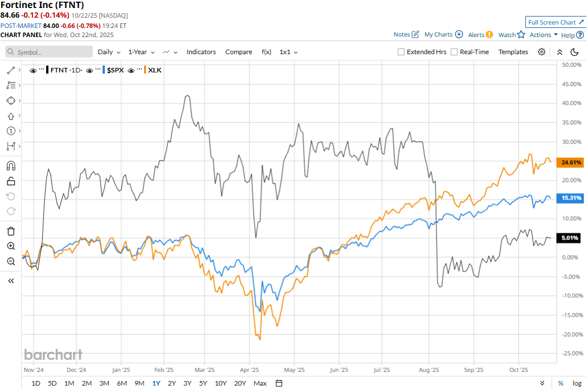Image resolution: width=588 pixels, height=389 pixels.
Task: Open the f(x) expressions menu
Action: click(x=266, y=52)
